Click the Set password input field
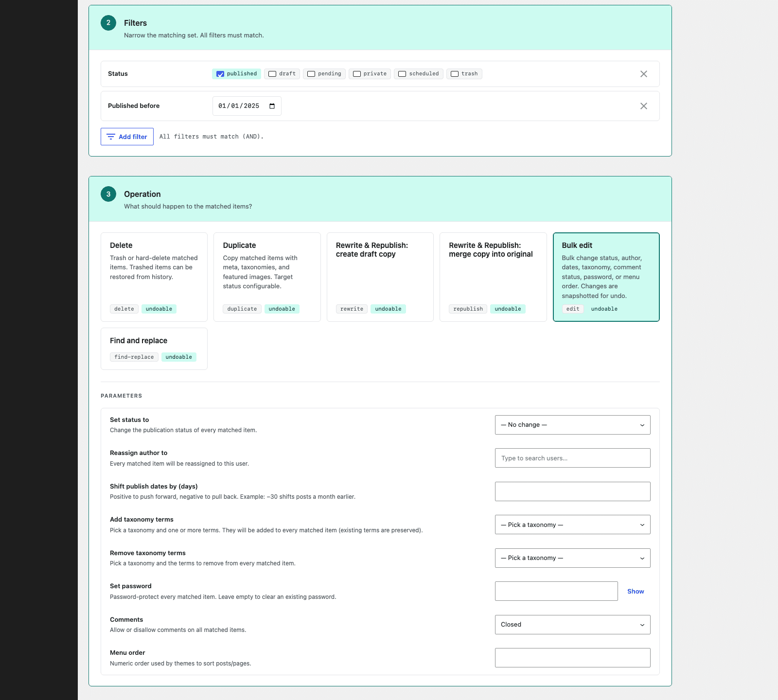Screen dimensions: 778x700 (556, 591)
